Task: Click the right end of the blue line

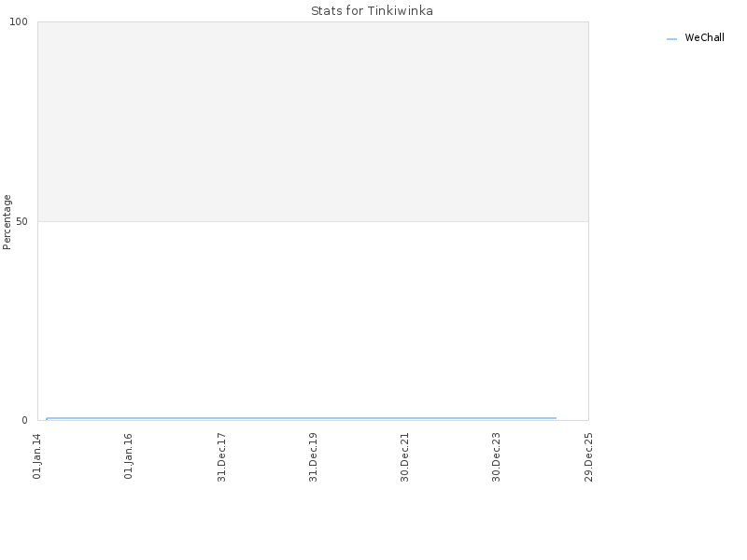Action: (x=556, y=418)
